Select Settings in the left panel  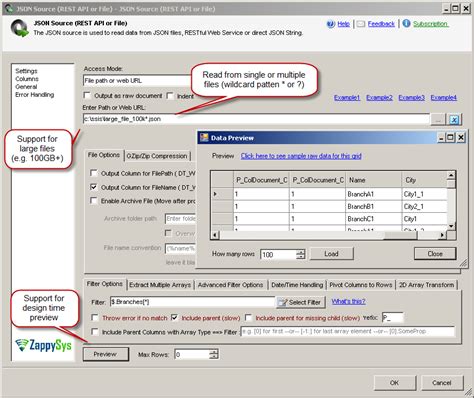click(x=26, y=71)
